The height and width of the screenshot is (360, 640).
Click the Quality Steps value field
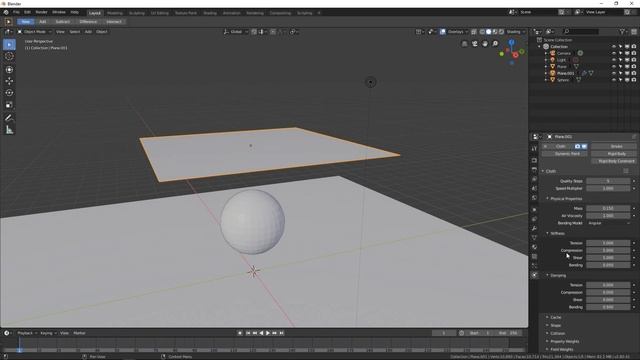pyautogui.click(x=608, y=181)
